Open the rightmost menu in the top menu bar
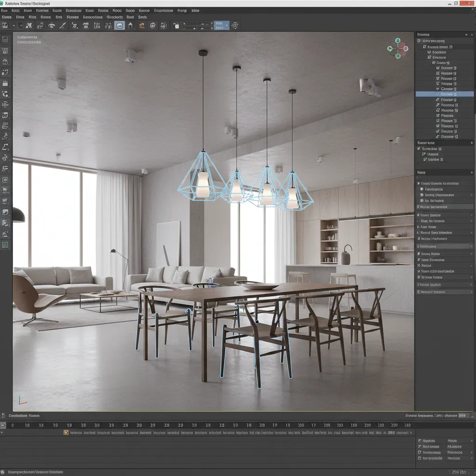 (x=194, y=10)
